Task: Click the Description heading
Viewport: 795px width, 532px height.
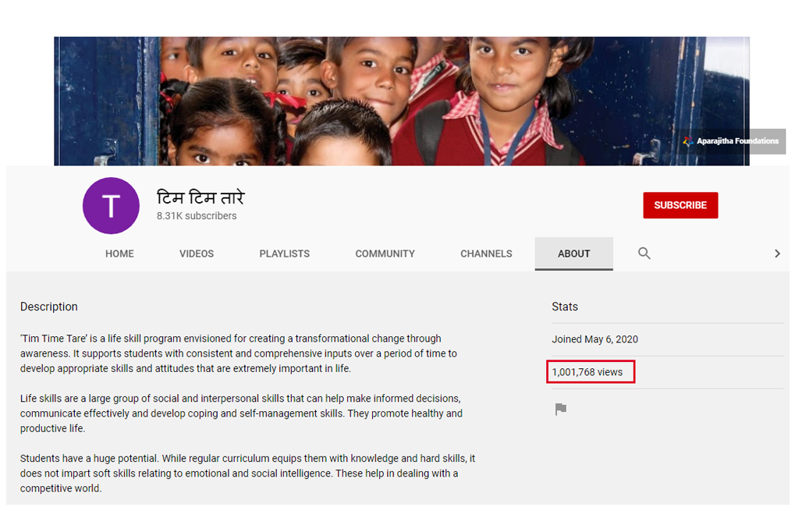Action: [49, 307]
